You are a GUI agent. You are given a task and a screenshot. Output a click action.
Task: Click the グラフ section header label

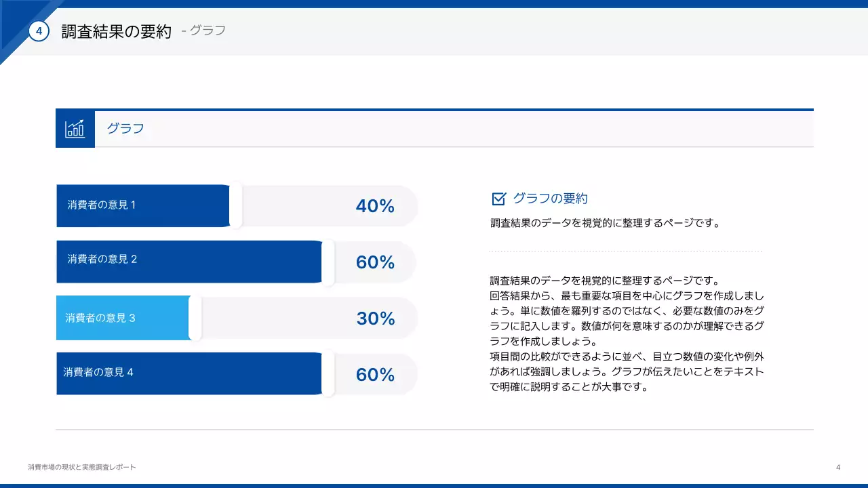coord(125,129)
